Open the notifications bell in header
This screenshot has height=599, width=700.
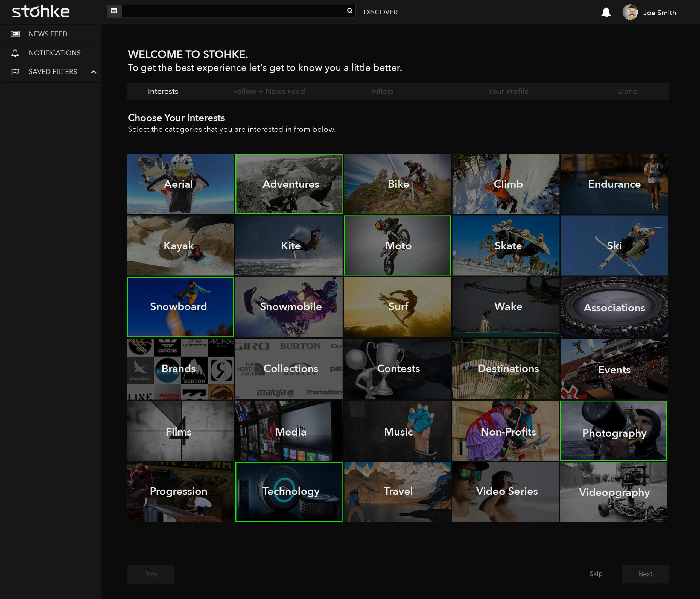606,13
